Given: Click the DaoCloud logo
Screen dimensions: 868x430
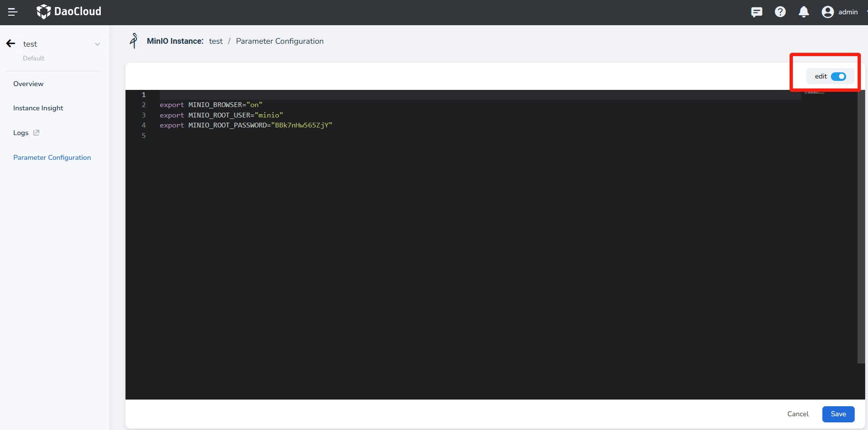Looking at the screenshot, I should [x=69, y=11].
